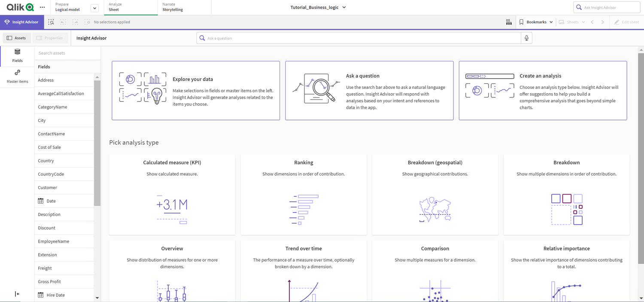
Task: Click the calendar icon beside the Date field
Action: 41,201
